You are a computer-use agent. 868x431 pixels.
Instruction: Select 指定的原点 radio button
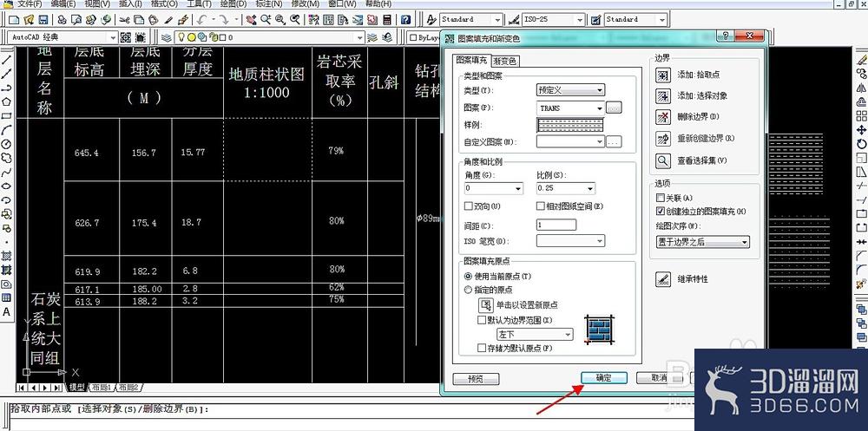coord(469,290)
